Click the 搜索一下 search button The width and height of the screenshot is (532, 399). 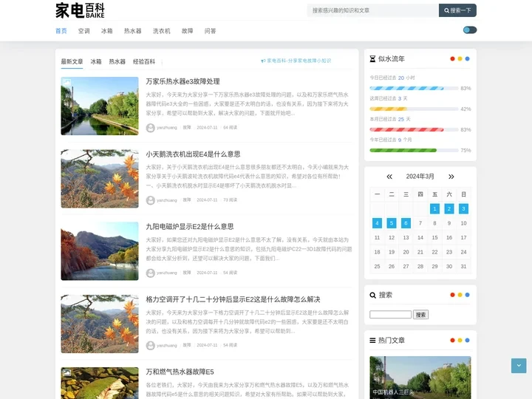pos(457,10)
